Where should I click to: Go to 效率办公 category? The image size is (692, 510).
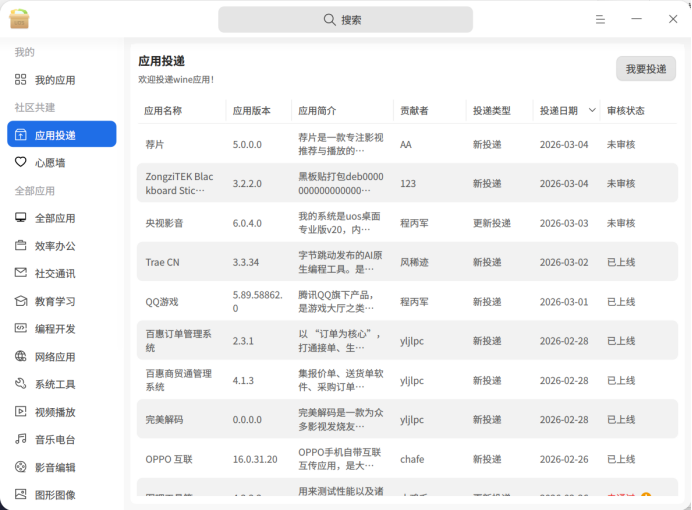pos(55,246)
